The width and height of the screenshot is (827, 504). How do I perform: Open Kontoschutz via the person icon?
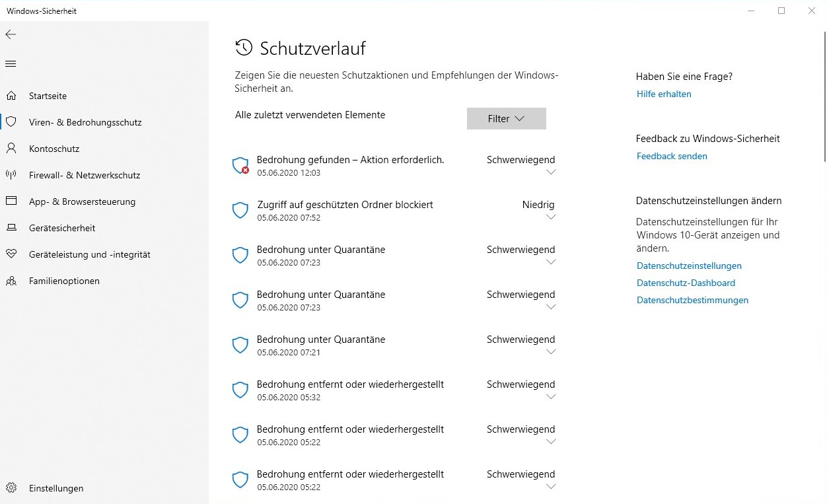tap(11, 149)
